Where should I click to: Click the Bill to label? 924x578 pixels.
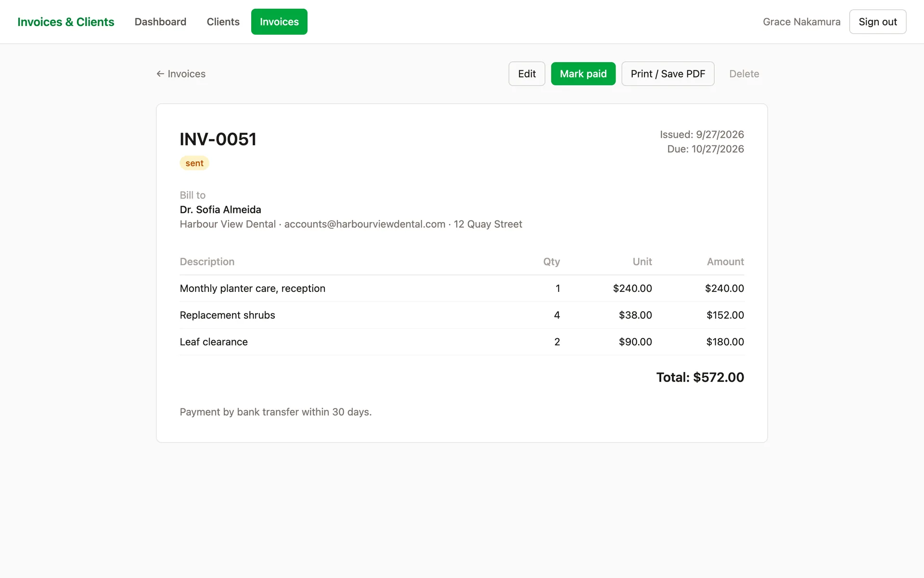[x=192, y=195]
